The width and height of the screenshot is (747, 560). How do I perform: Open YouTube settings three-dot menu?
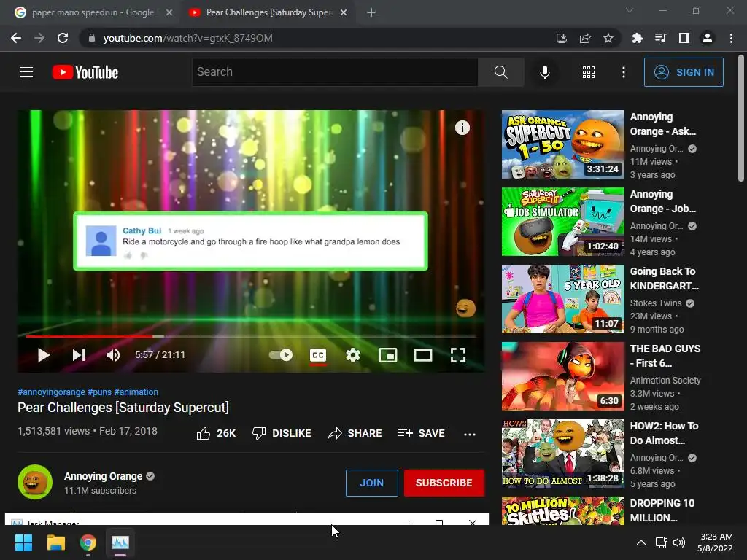point(623,72)
